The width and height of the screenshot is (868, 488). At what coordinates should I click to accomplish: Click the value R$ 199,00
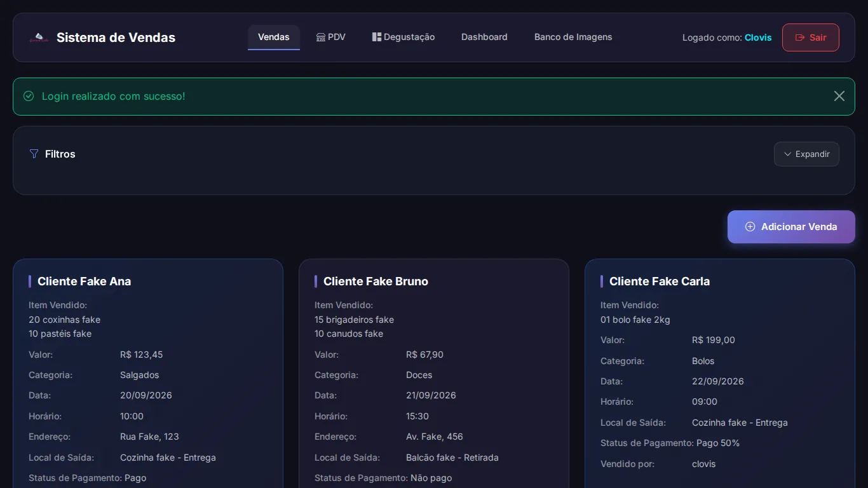713,340
